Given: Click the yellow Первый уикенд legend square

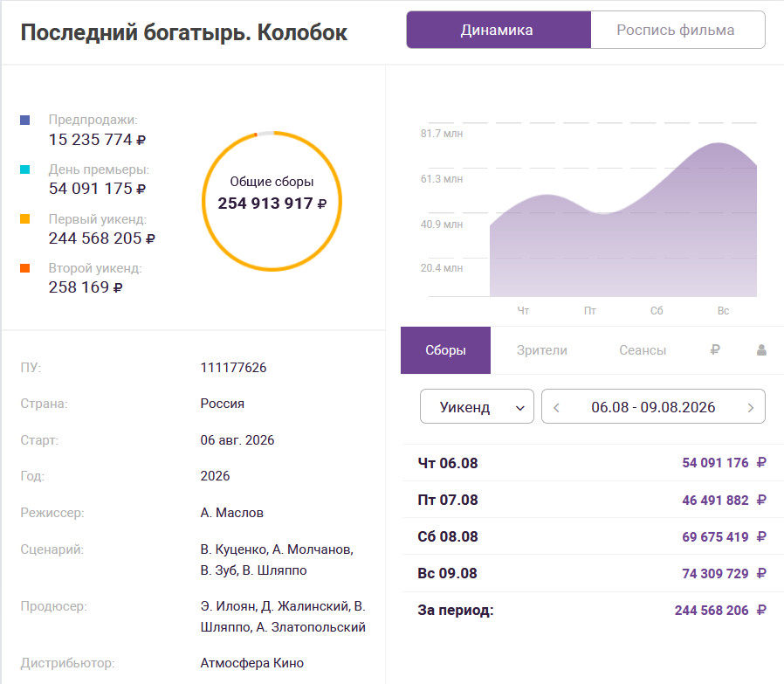Looking at the screenshot, I should click(x=25, y=218).
